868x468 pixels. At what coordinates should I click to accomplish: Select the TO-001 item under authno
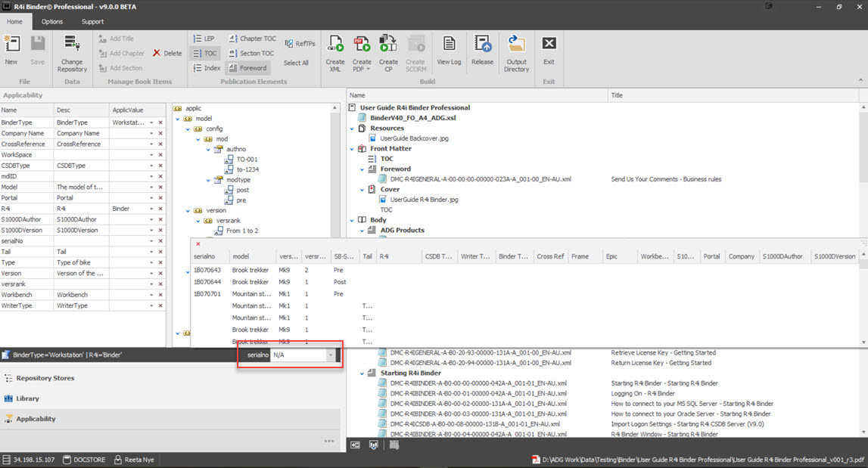247,160
